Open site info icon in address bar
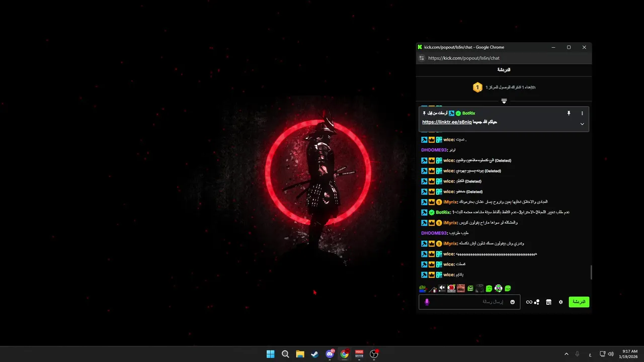The height and width of the screenshot is (362, 644). point(422,58)
